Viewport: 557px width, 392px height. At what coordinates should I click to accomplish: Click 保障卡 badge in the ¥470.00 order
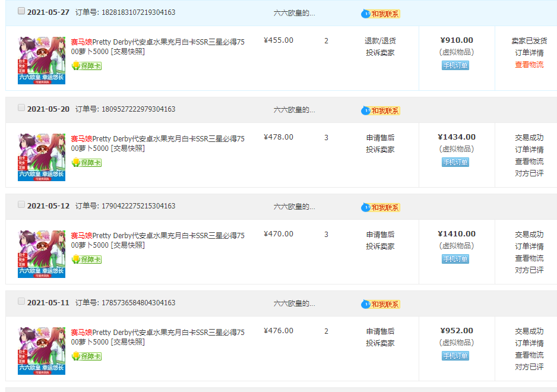point(87,260)
